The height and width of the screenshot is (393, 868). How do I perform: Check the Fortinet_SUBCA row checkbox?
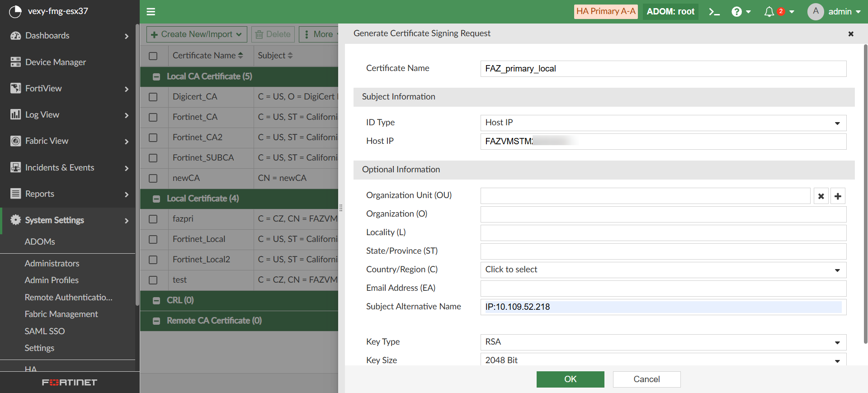click(x=153, y=158)
